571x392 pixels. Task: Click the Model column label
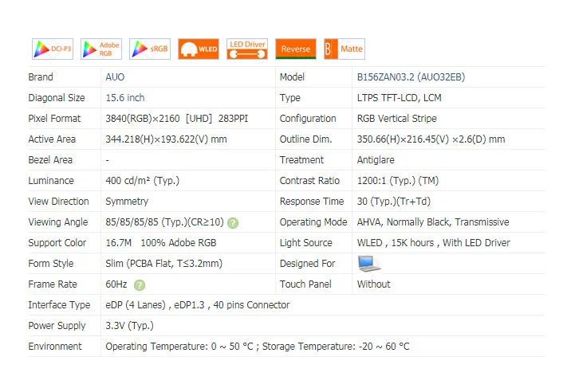[292, 77]
